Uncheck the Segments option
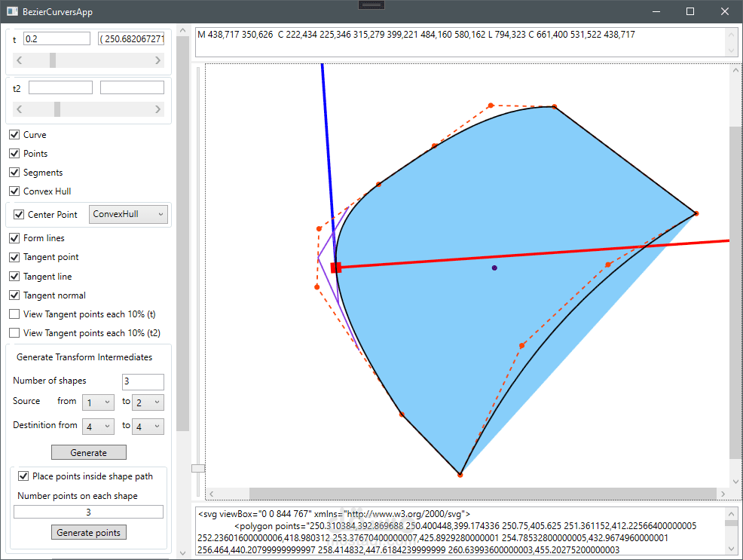Screen dimensions: 743x560 click(14, 172)
